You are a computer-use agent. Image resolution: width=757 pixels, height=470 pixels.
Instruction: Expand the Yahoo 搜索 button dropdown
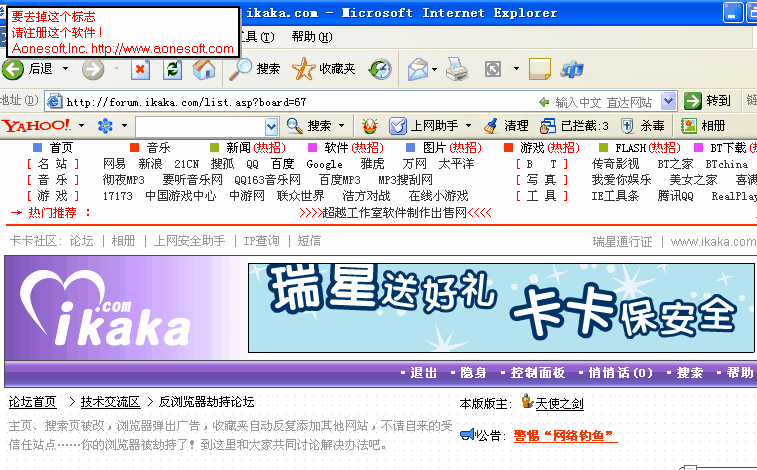tap(341, 125)
